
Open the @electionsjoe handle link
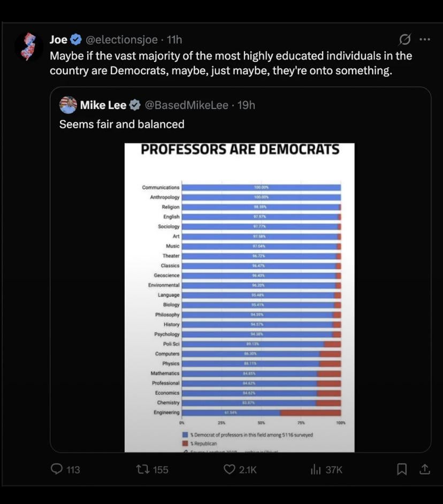coord(122,40)
